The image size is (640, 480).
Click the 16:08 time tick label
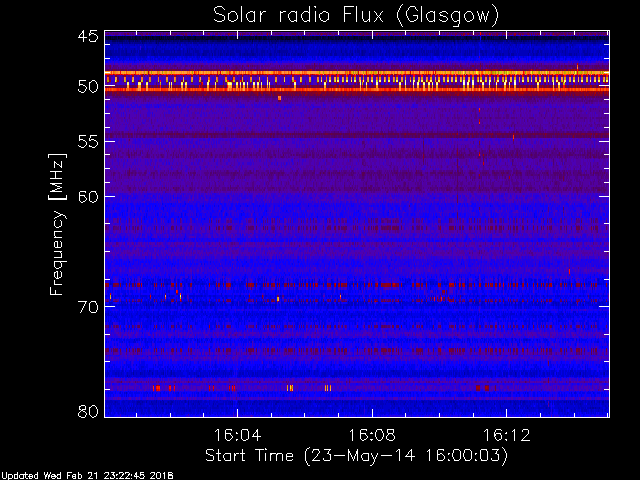(x=372, y=435)
